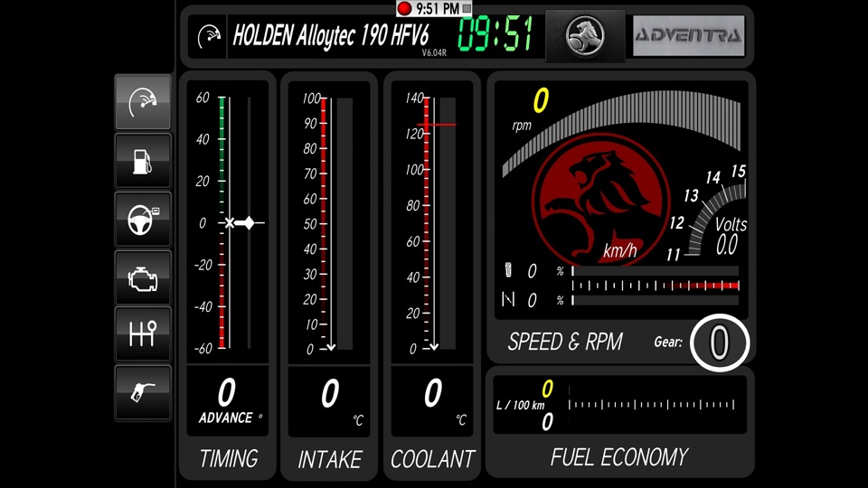Open the steering wheel driving page
Screen dimensions: 868x488
143,220
